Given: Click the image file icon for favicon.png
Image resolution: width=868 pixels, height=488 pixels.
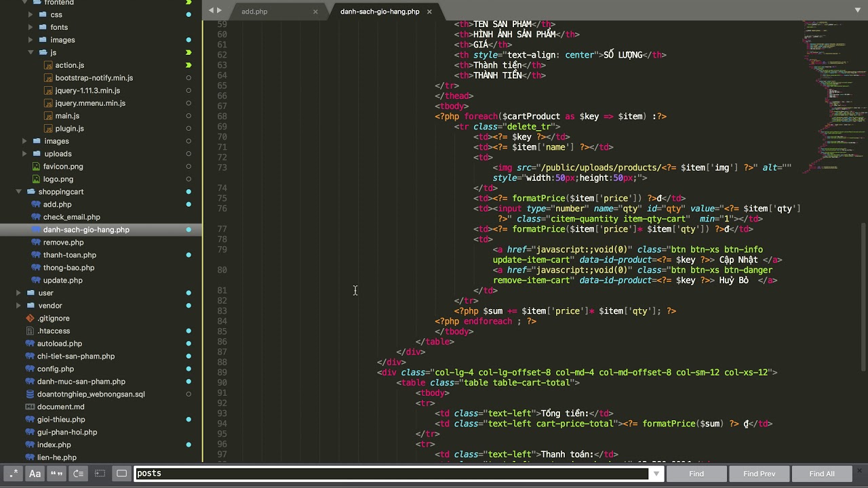Looking at the screenshot, I should (36, 167).
